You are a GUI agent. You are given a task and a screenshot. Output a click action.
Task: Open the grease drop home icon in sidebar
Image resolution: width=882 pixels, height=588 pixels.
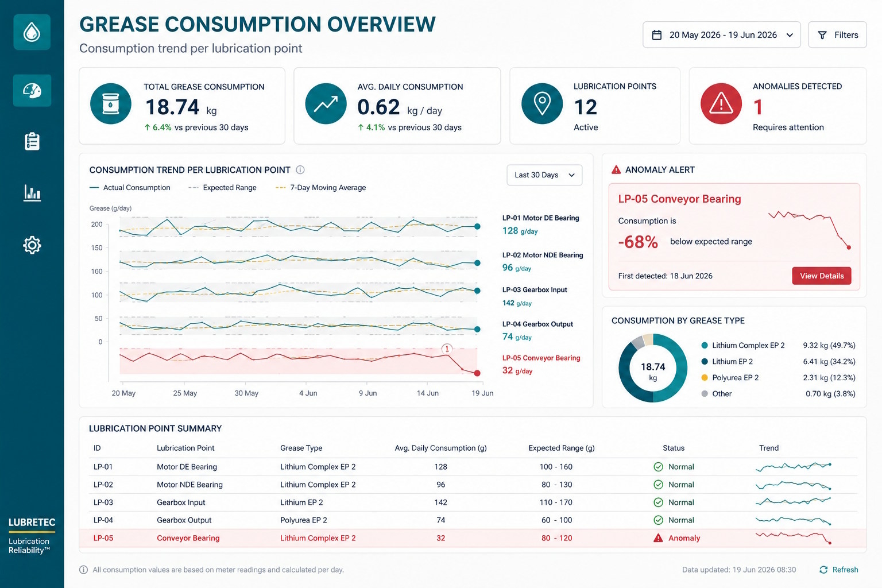tap(32, 32)
